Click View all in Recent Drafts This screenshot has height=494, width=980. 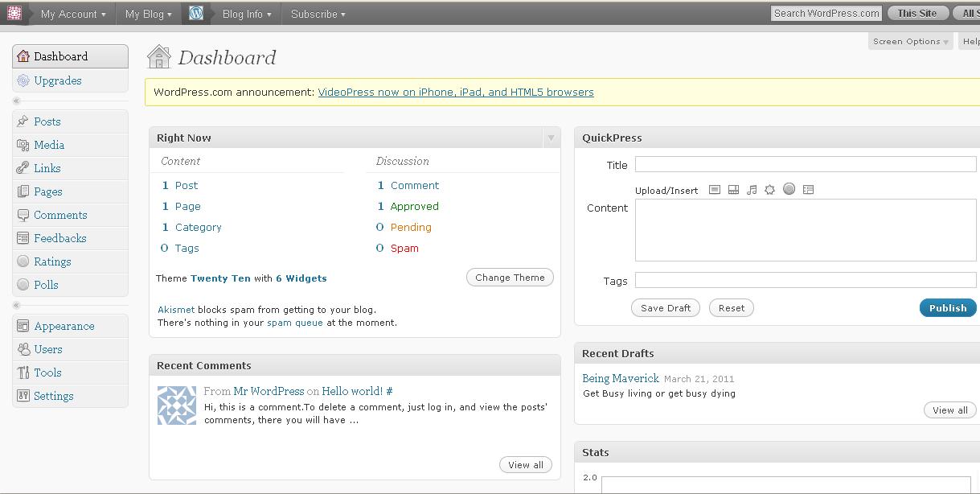coord(950,410)
